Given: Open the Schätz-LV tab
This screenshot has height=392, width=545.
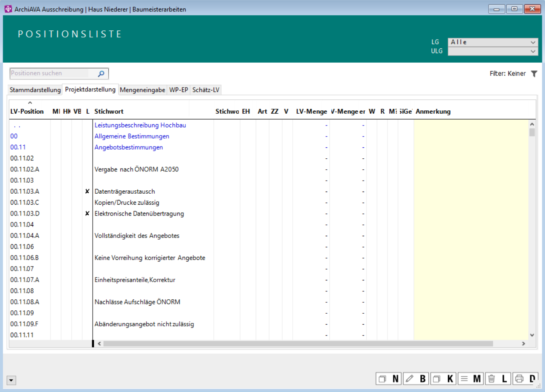Looking at the screenshot, I should click(x=206, y=90).
